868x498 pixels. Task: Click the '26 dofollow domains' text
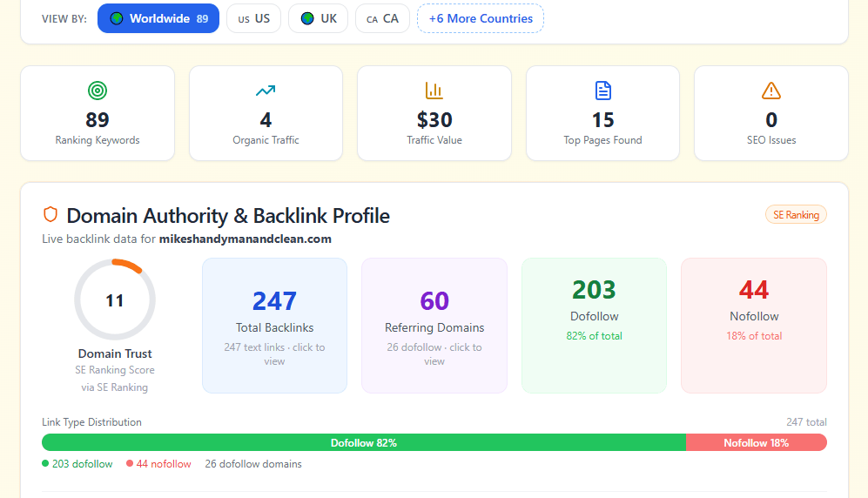click(253, 464)
